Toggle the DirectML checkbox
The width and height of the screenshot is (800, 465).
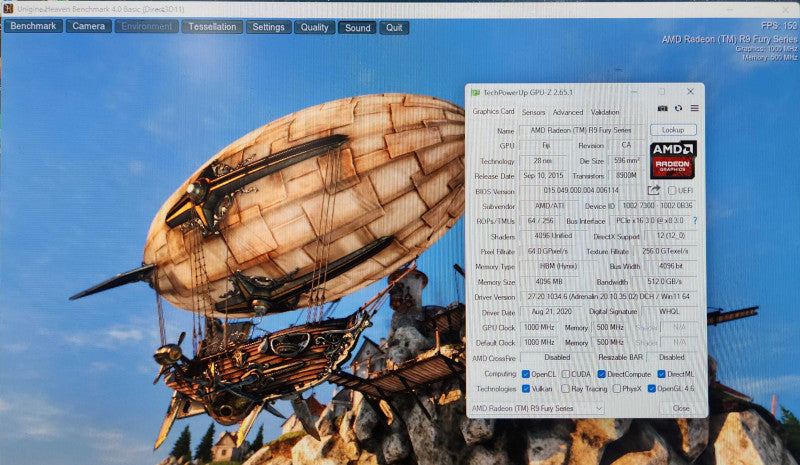tap(661, 374)
